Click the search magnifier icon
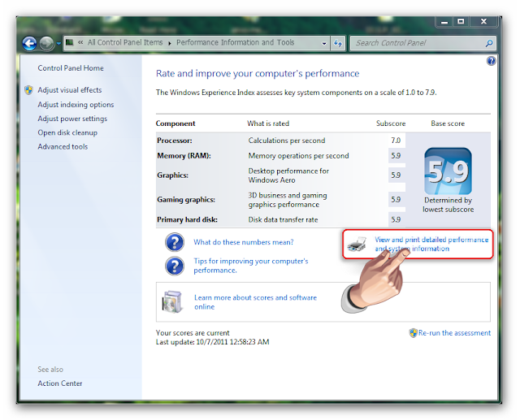Image resolution: width=520 pixels, height=420 pixels. coord(489,43)
